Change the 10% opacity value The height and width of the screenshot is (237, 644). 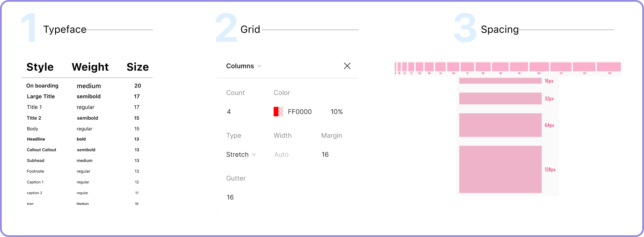(336, 112)
